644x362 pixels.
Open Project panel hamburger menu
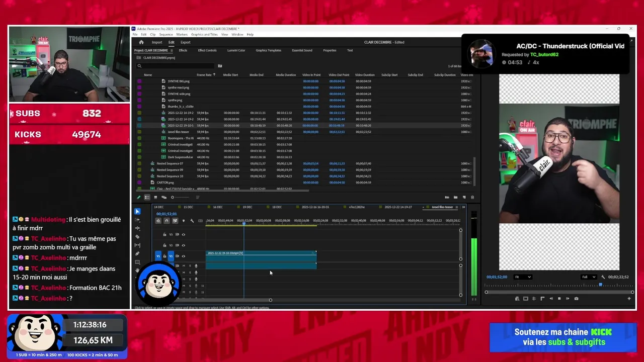coord(172,50)
